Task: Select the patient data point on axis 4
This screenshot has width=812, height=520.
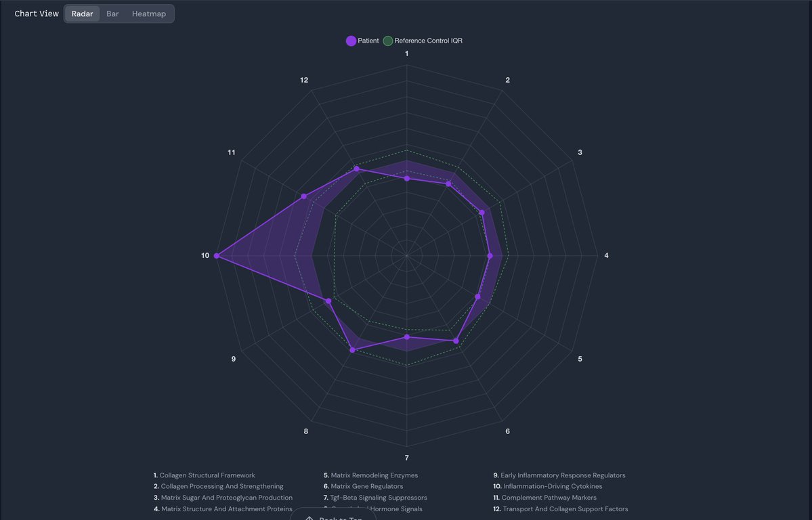Action: (x=490, y=256)
